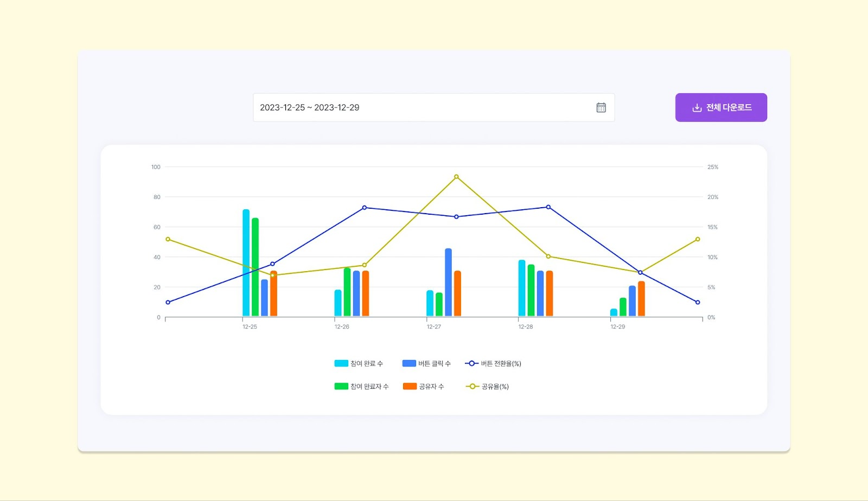Screen dimensions: 868x501
Task: Select the orange bar for 12-29
Action: coord(641,299)
